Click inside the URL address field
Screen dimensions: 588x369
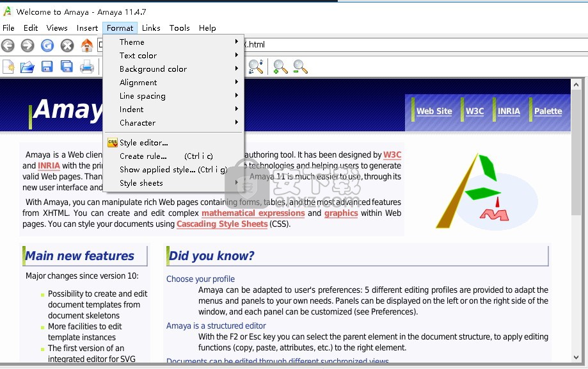tap(342, 45)
